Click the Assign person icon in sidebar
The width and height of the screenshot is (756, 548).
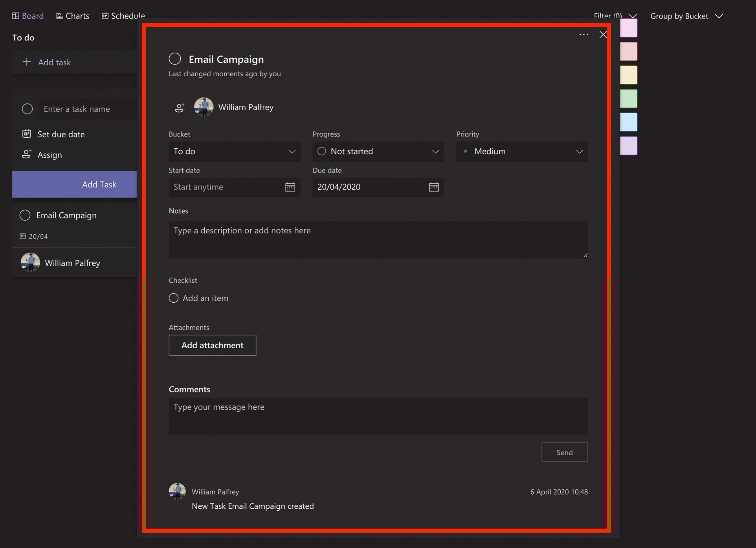click(27, 154)
